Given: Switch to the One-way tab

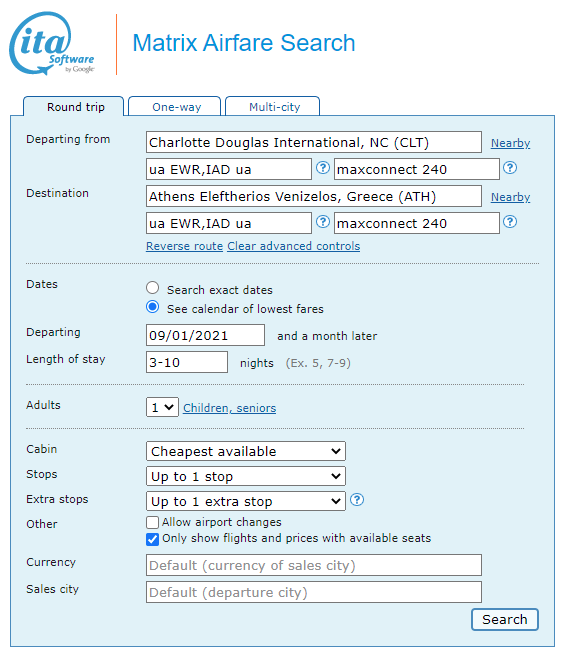Looking at the screenshot, I should 175,107.
